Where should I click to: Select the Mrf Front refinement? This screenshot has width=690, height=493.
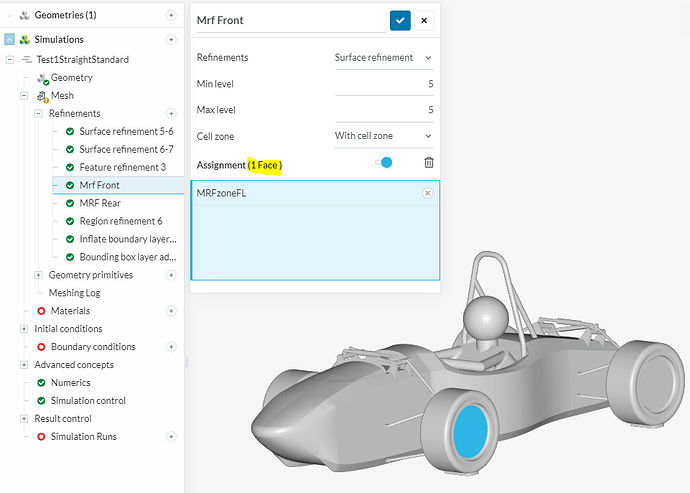(99, 185)
